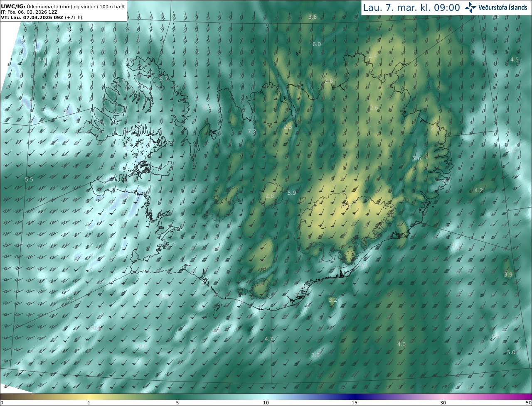
Task: Click the 3.2 value label on the map
Action: pos(332,300)
